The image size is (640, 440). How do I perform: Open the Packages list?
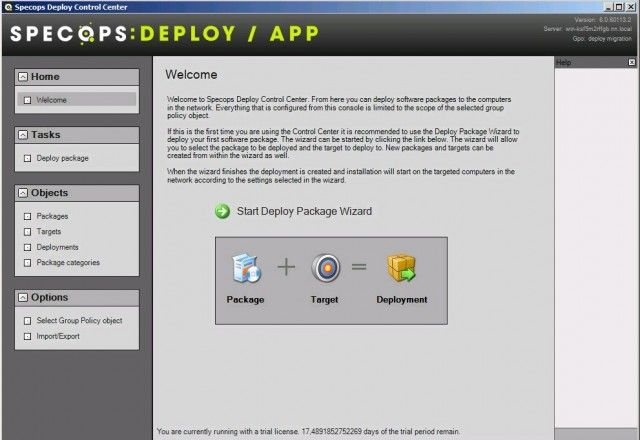[52, 216]
